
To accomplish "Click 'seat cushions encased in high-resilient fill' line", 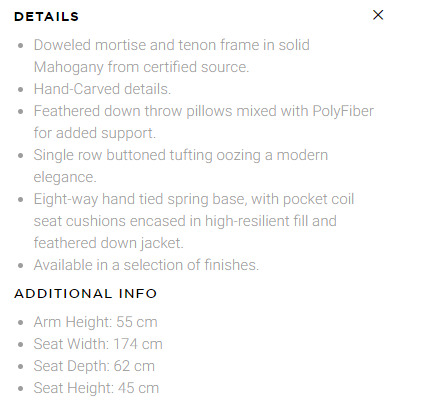I will (x=185, y=221).
